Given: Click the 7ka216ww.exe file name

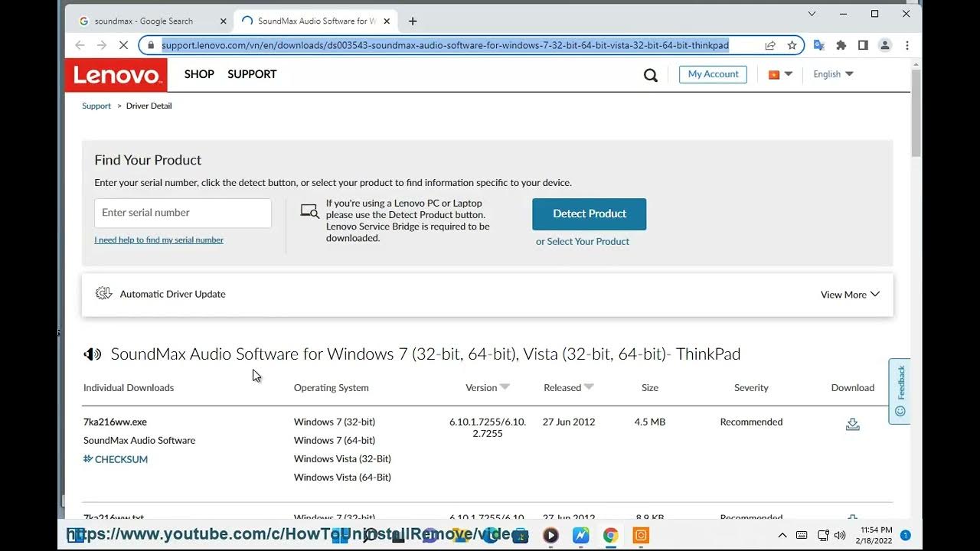Looking at the screenshot, I should coord(115,422).
